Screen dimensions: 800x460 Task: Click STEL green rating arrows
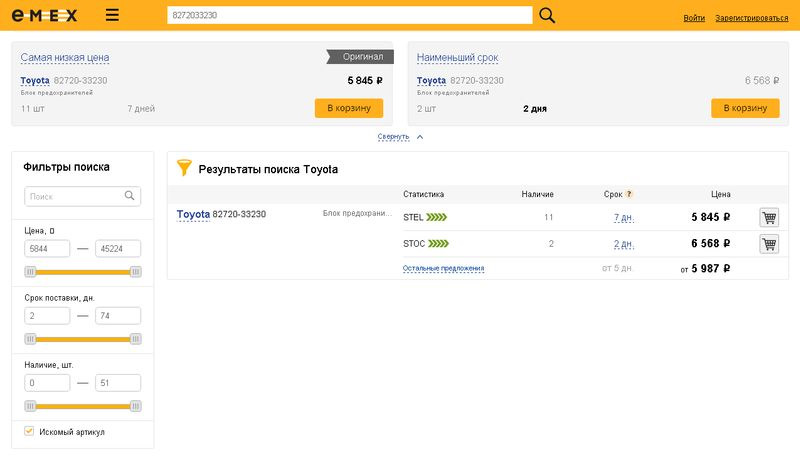tap(437, 217)
